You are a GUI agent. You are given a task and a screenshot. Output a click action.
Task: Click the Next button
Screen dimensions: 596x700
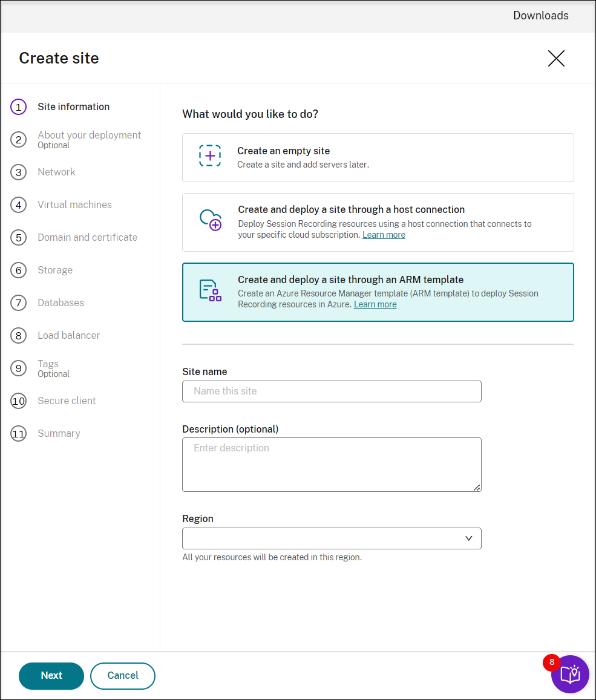tap(51, 676)
